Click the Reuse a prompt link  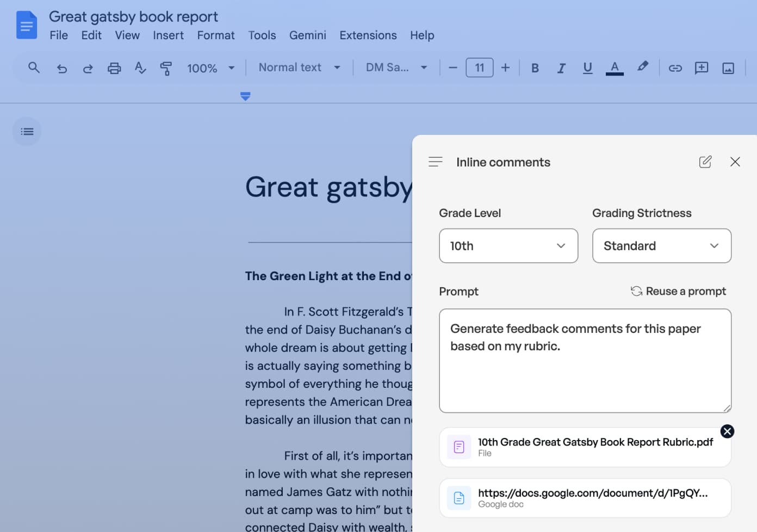(678, 291)
